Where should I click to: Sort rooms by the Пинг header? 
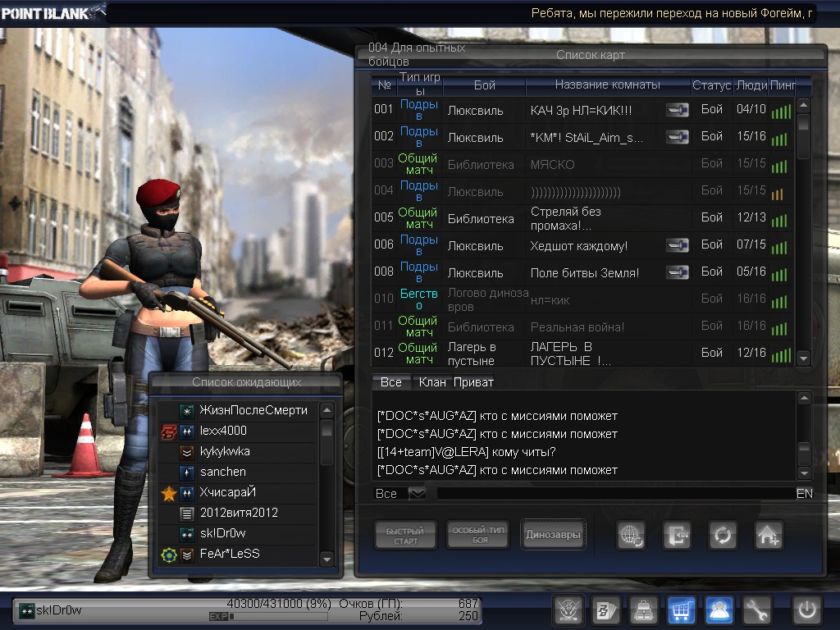(x=783, y=84)
